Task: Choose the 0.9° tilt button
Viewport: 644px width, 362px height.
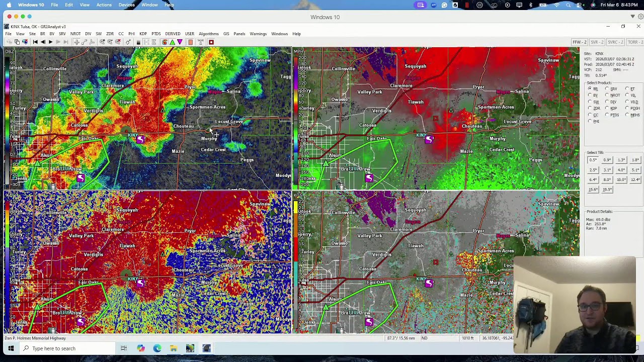Action: [607, 160]
